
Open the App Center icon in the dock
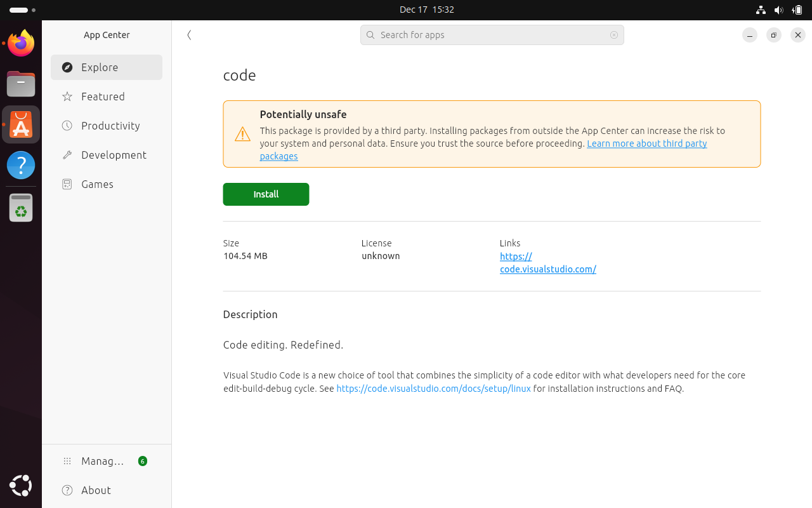coord(21,124)
